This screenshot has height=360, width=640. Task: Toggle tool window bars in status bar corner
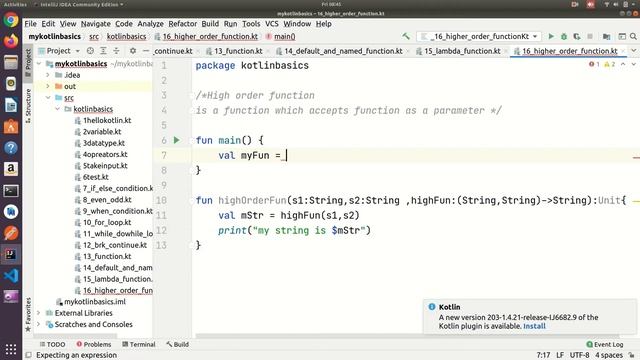(x=29, y=355)
